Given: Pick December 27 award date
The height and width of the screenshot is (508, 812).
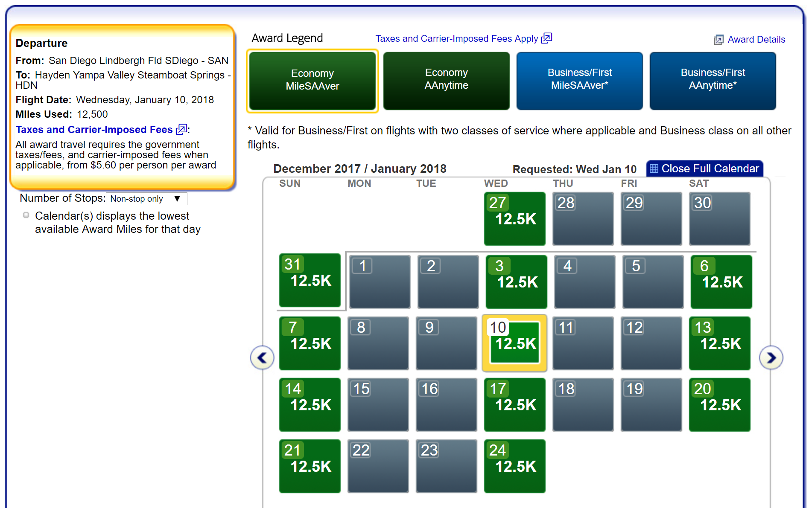Looking at the screenshot, I should pos(514,218).
